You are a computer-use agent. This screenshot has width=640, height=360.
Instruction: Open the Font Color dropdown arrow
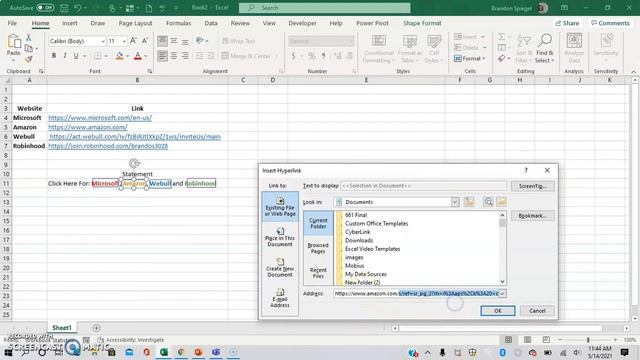click(x=146, y=56)
